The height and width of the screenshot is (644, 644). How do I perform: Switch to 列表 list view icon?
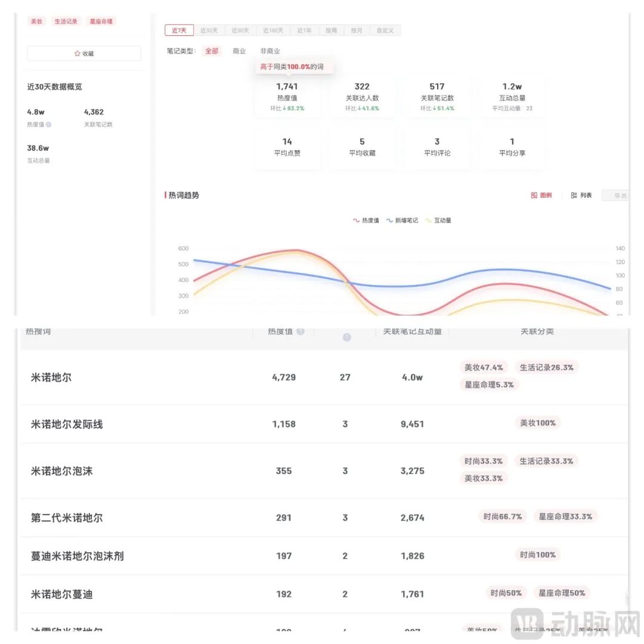[x=574, y=196]
